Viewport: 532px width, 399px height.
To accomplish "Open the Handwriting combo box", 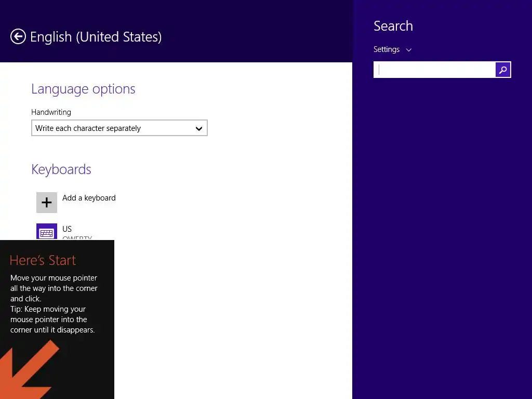I will click(119, 128).
